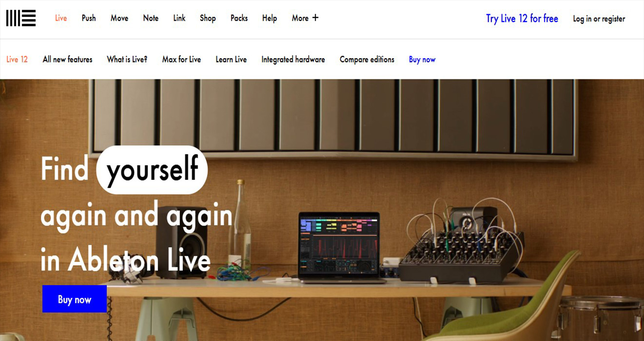Visit the Shop section
This screenshot has height=341, width=644.
click(208, 18)
